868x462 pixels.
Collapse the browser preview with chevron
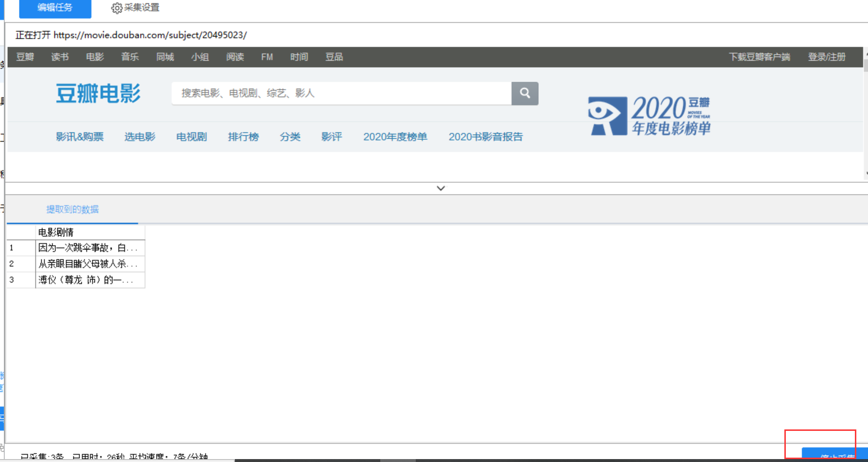441,188
